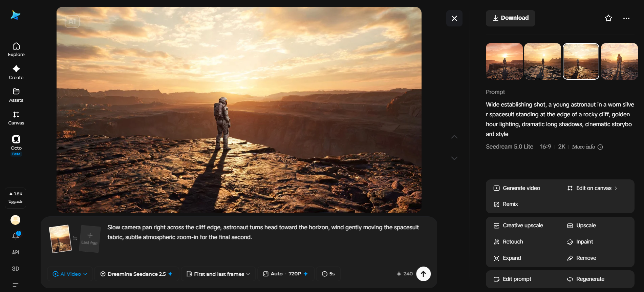Open First and last frames dropdown
644x292 pixels.
click(218, 274)
